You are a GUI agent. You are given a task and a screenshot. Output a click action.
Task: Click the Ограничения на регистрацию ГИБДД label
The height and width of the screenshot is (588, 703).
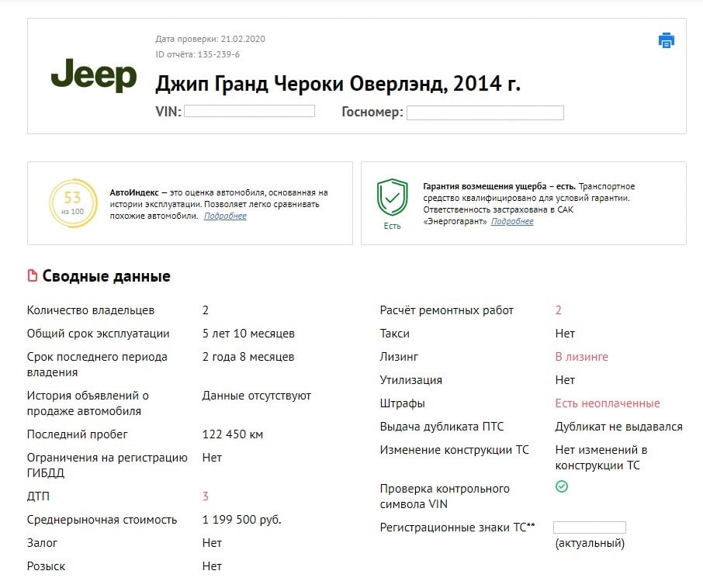[x=107, y=465]
